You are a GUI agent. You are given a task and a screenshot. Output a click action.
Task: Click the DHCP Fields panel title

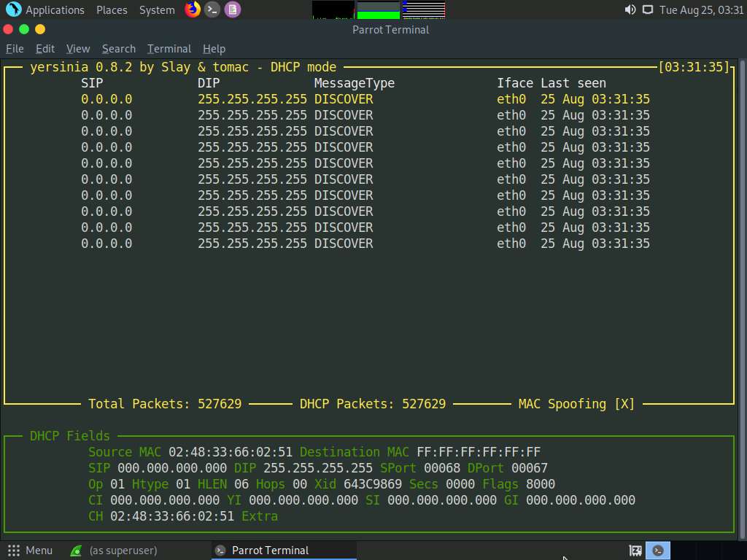pyautogui.click(x=69, y=436)
